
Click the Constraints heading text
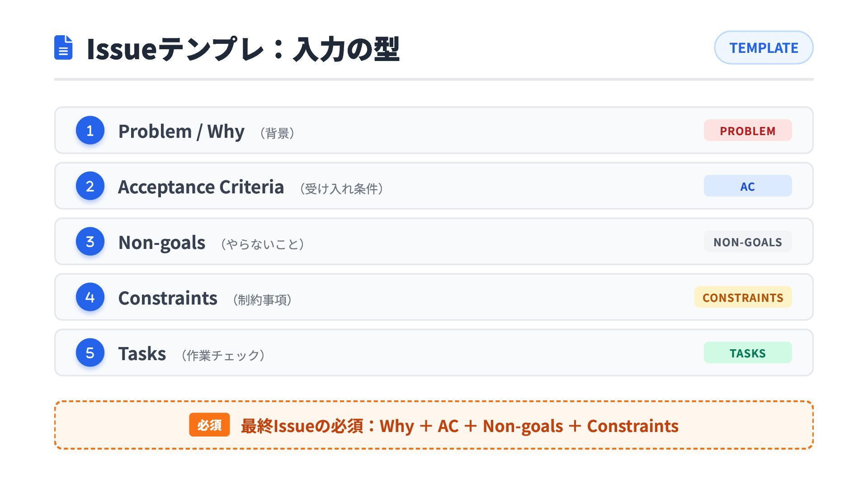click(x=168, y=298)
